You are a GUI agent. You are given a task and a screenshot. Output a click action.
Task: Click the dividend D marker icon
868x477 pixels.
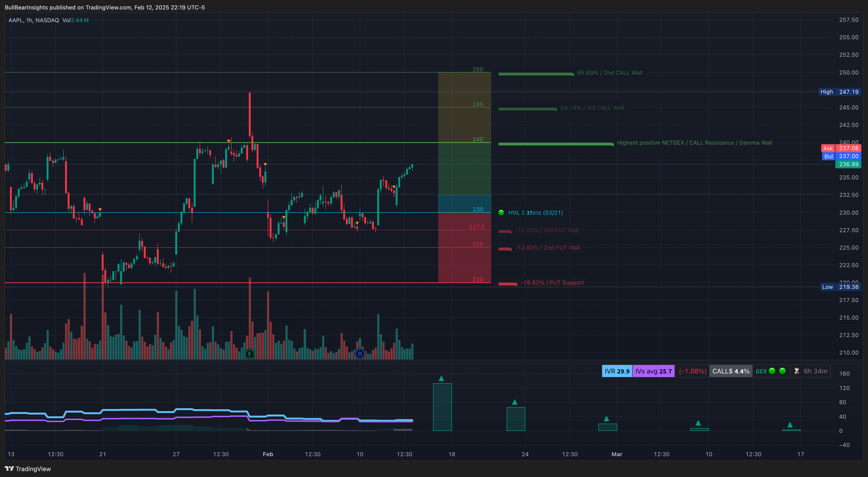tap(360, 354)
